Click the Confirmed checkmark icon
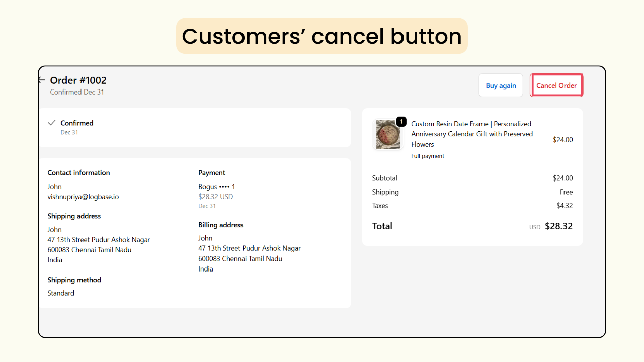This screenshot has width=644, height=362. (52, 122)
